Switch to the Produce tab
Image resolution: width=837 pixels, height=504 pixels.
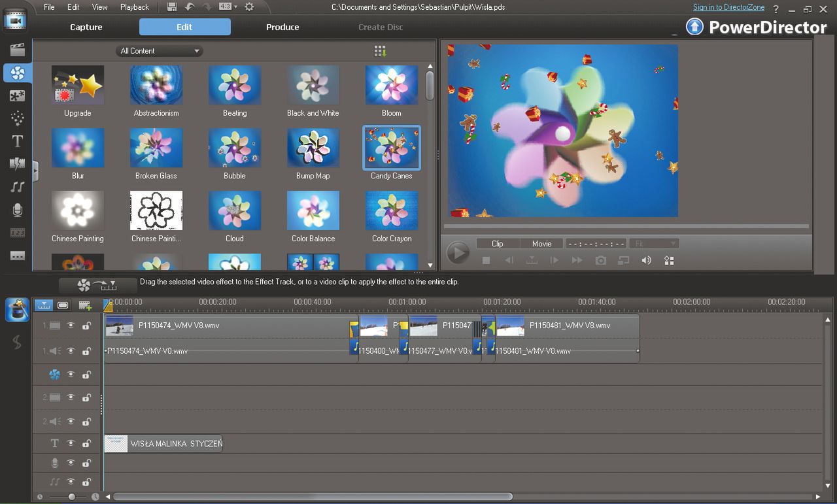pyautogui.click(x=282, y=27)
